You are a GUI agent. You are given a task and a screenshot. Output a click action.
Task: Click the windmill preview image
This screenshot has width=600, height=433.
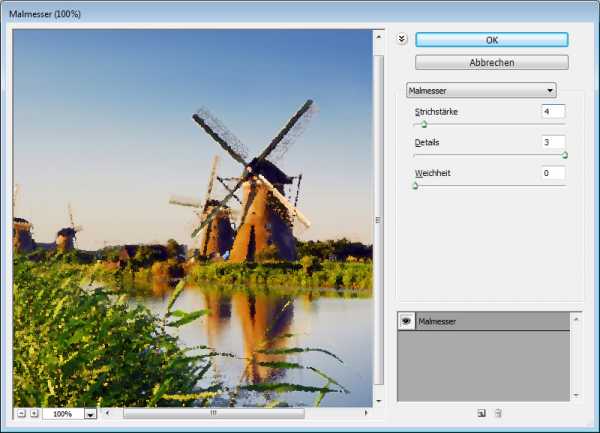[193, 218]
